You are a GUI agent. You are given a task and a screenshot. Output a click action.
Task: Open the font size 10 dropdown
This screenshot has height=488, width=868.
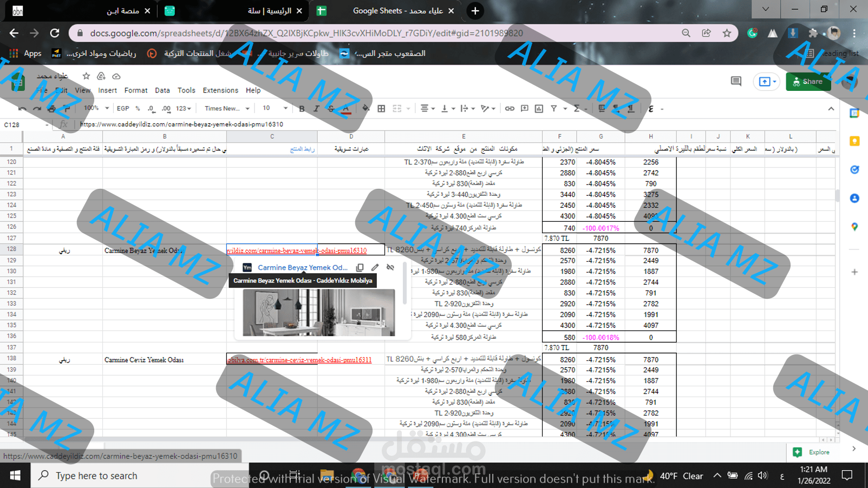274,109
